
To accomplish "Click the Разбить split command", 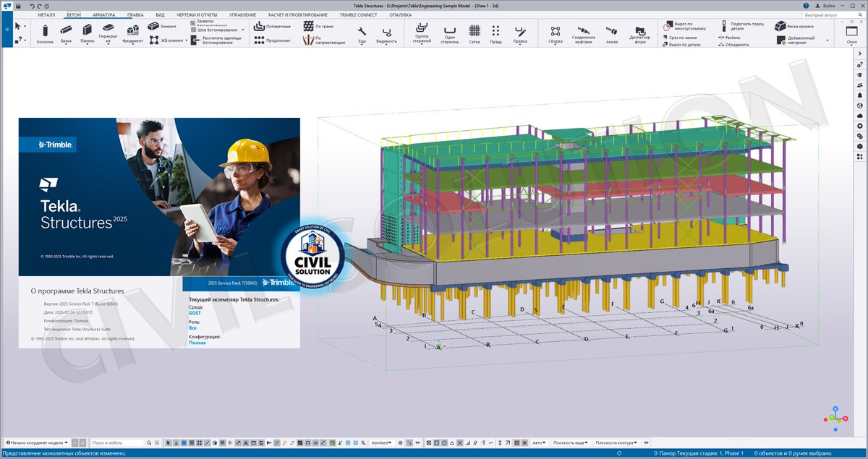I will click(x=730, y=37).
